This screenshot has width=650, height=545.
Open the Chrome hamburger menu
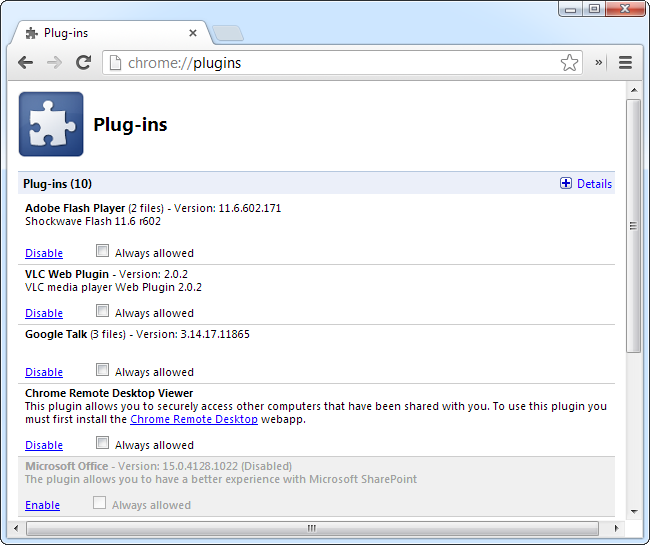(625, 63)
